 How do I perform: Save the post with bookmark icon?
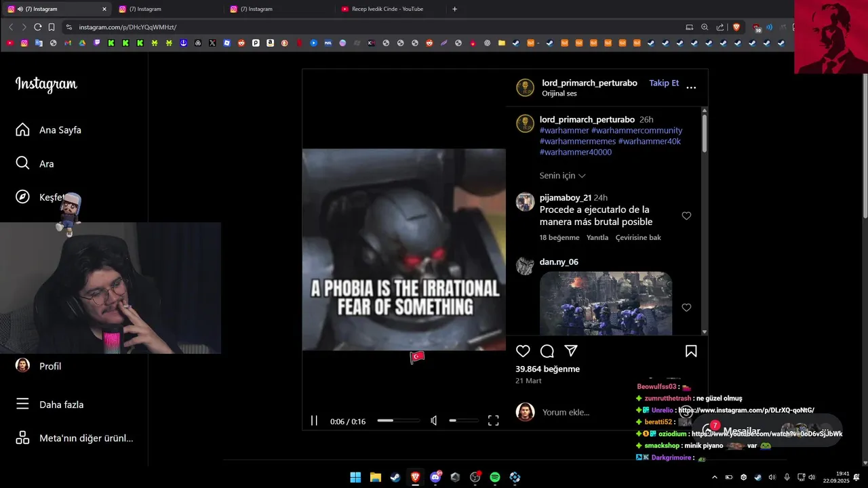[x=691, y=351]
